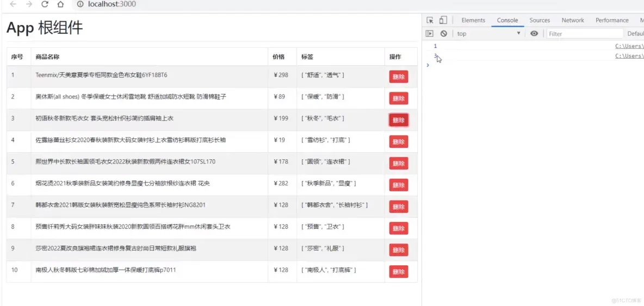644x306 pixels.
Task: Click product name Teenmix/天美意 布女鞋
Action: [x=102, y=75]
